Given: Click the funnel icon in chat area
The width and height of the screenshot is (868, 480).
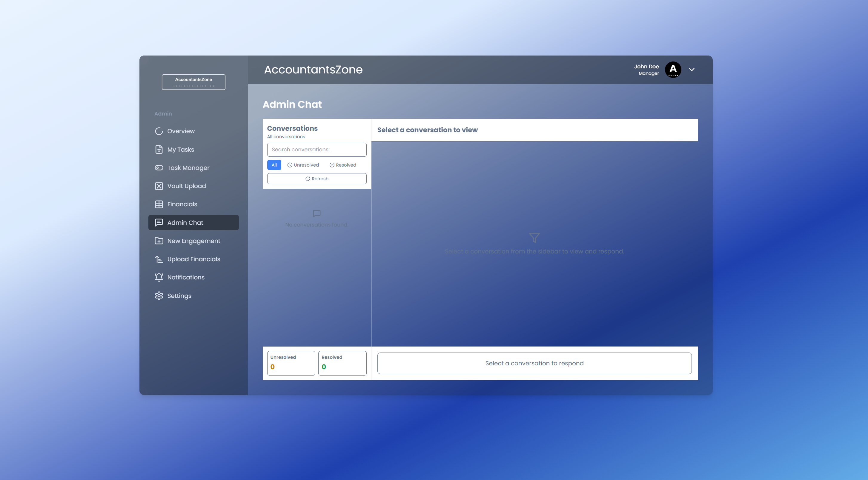Looking at the screenshot, I should pos(534,238).
